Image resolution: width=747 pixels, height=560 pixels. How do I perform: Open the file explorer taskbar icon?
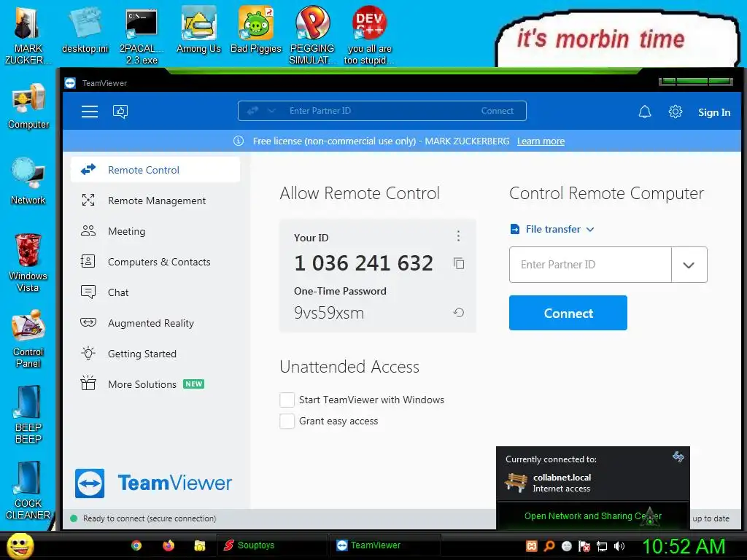(200, 545)
